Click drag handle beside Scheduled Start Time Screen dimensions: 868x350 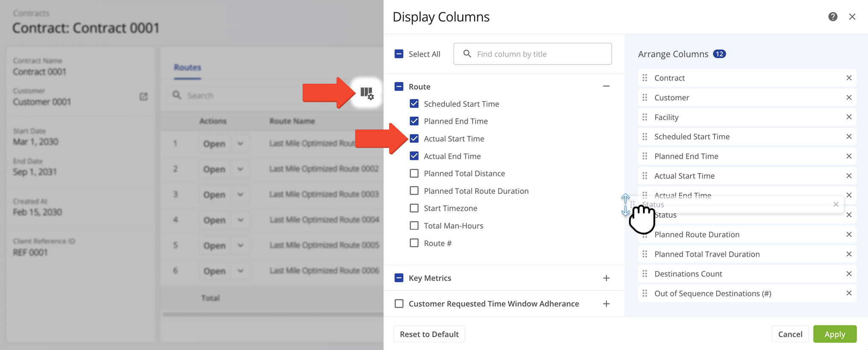pos(645,137)
